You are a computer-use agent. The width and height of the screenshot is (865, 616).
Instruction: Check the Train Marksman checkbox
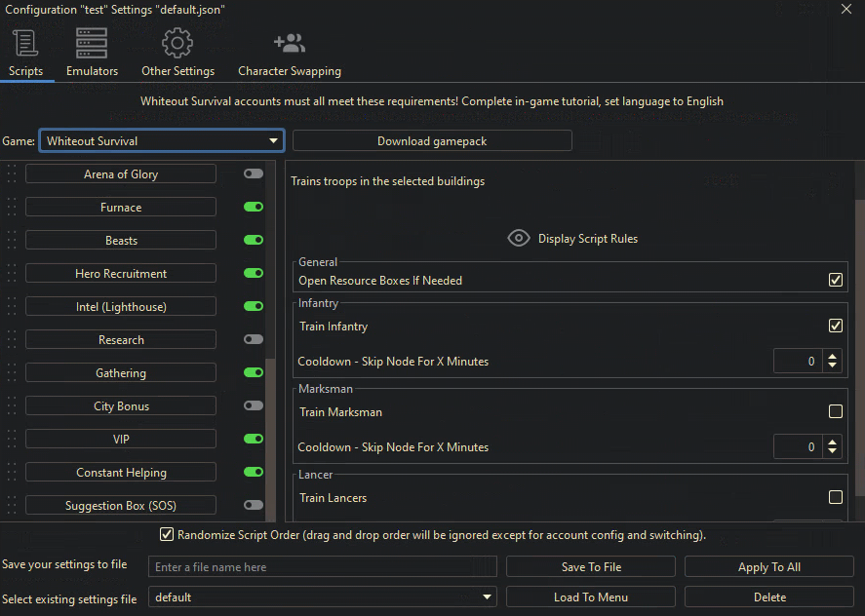835,411
